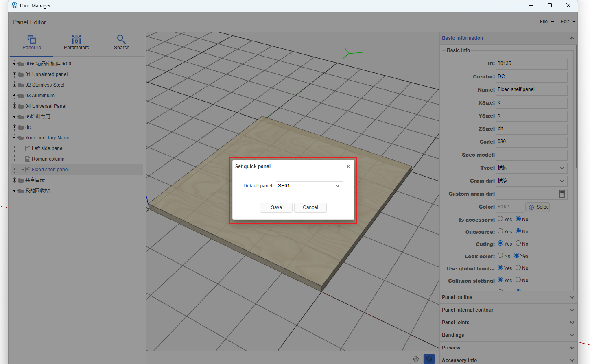Click the wireframe view icon below viewport
The width and height of the screenshot is (590, 364).
point(415,359)
